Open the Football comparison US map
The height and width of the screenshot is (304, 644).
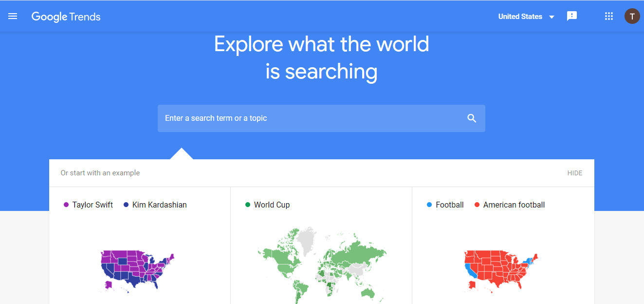[x=501, y=271]
